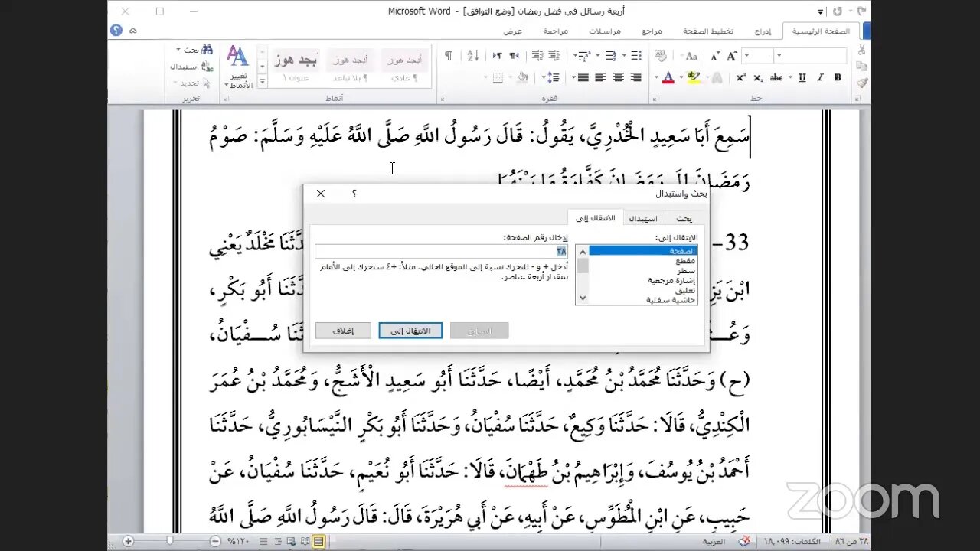Image resolution: width=980 pixels, height=551 pixels.
Task: Align text to the left
Action: click(600, 77)
